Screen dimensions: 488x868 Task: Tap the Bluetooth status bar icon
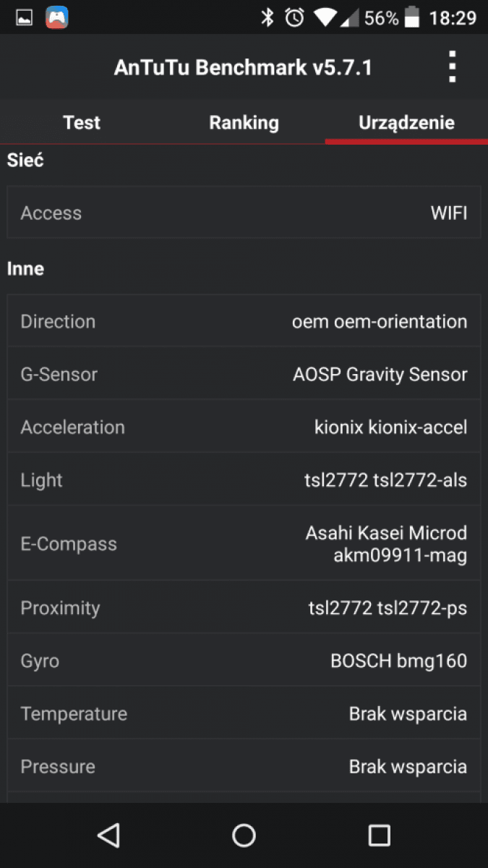267,18
